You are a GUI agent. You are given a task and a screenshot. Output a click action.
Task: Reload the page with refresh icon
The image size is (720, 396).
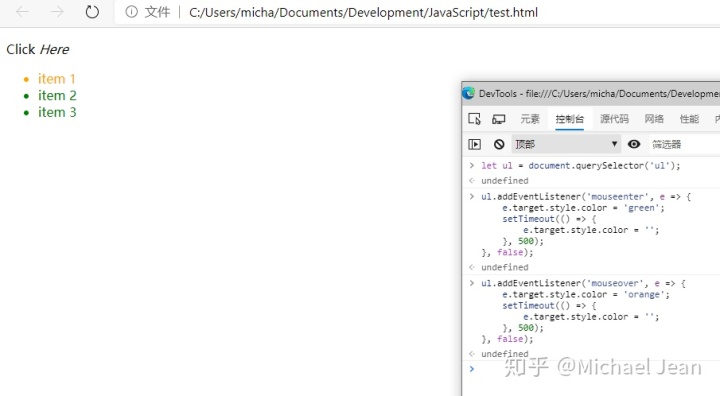pyautogui.click(x=92, y=12)
